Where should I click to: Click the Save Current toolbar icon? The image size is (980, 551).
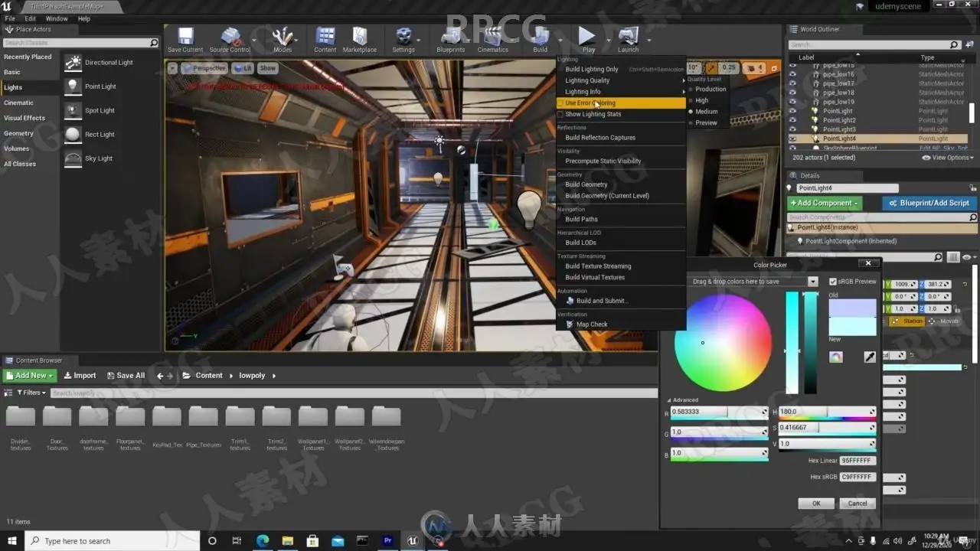point(185,37)
